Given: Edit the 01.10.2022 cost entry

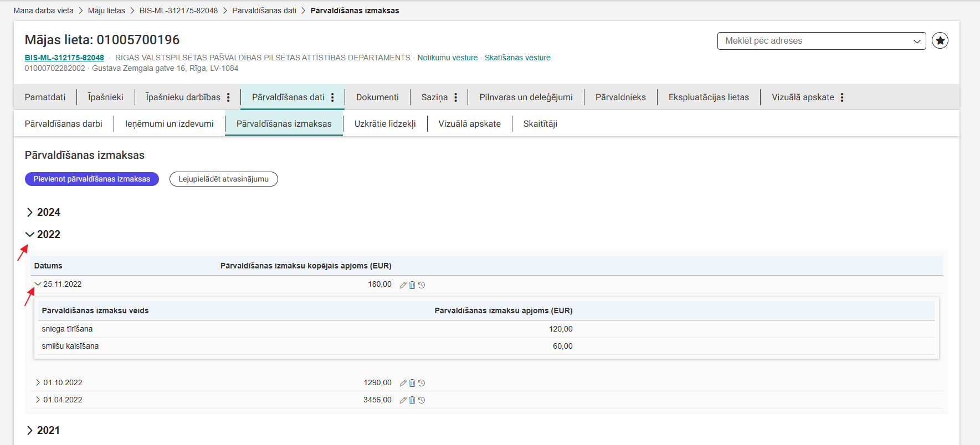Looking at the screenshot, I should [x=403, y=383].
